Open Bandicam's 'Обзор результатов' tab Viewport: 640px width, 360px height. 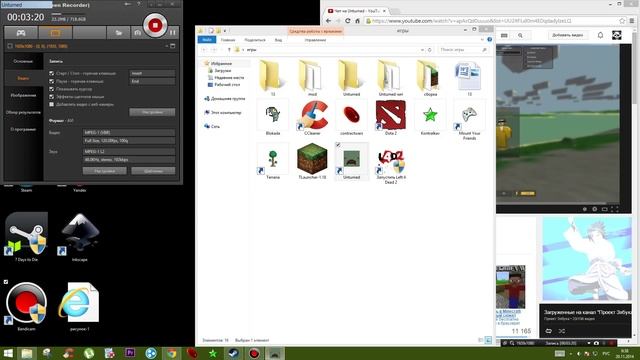(23, 112)
